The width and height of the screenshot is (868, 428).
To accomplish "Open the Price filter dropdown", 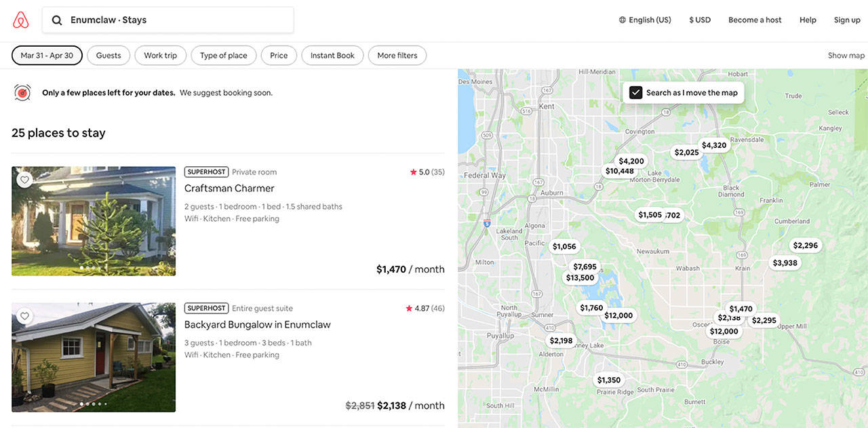I will click(x=279, y=56).
